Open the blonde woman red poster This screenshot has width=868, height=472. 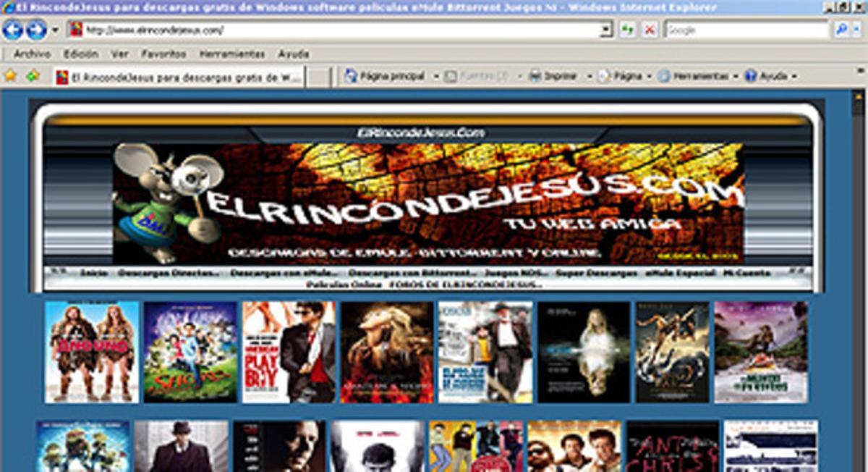pos(387,352)
